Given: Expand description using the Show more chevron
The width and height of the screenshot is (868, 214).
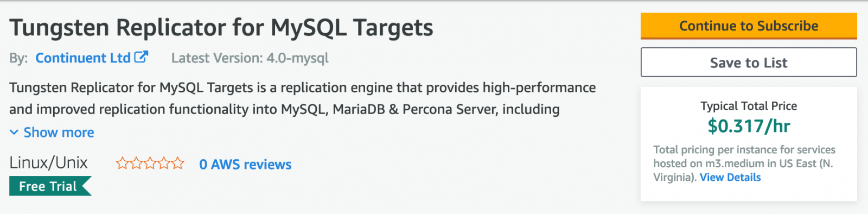Looking at the screenshot, I should pos(14,132).
